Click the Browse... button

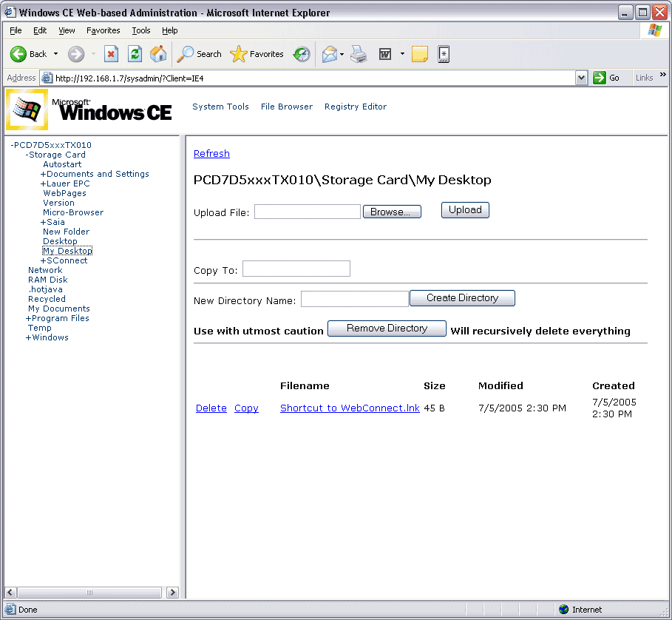392,212
